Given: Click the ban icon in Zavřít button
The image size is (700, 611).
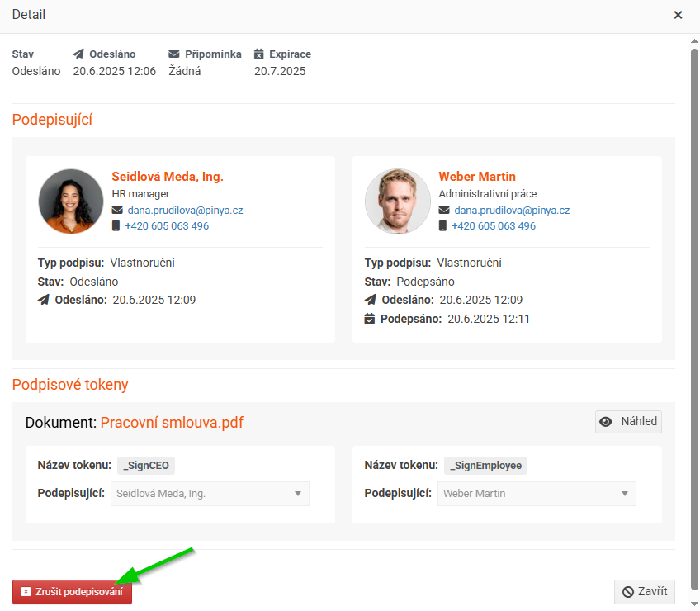Looking at the screenshot, I should coord(628,592).
